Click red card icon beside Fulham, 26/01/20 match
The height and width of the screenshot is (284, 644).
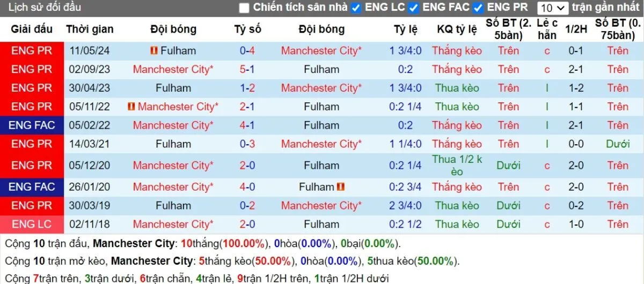click(x=340, y=187)
